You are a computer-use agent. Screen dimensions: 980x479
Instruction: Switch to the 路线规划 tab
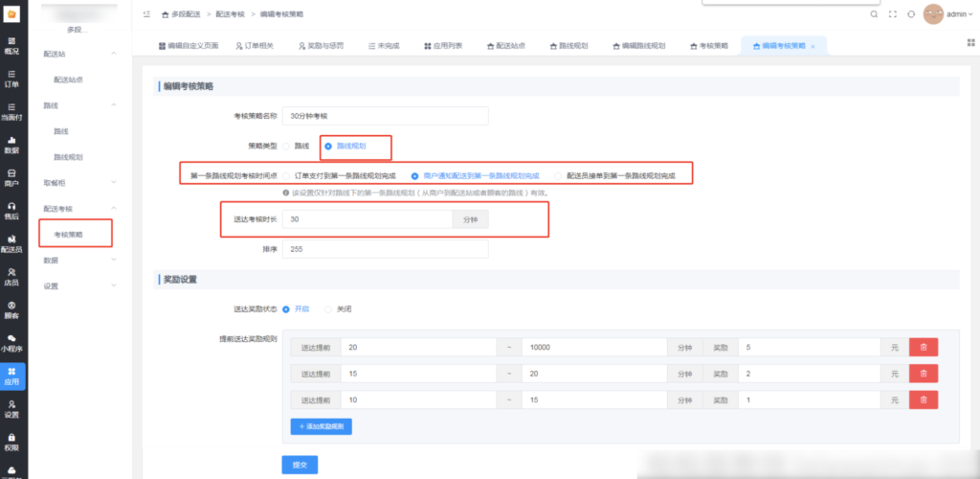click(569, 46)
